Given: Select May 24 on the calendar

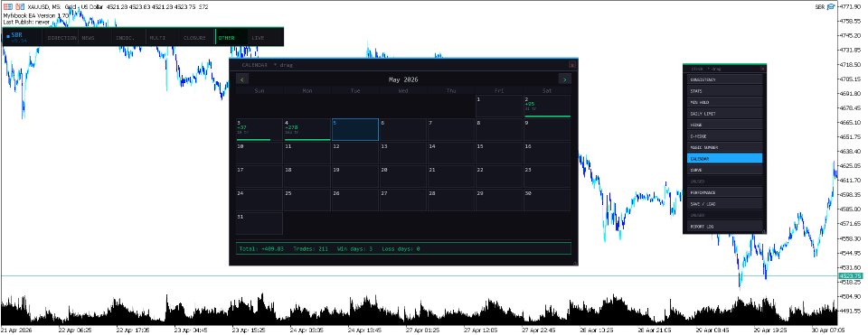Looking at the screenshot, I should click(x=259, y=200).
